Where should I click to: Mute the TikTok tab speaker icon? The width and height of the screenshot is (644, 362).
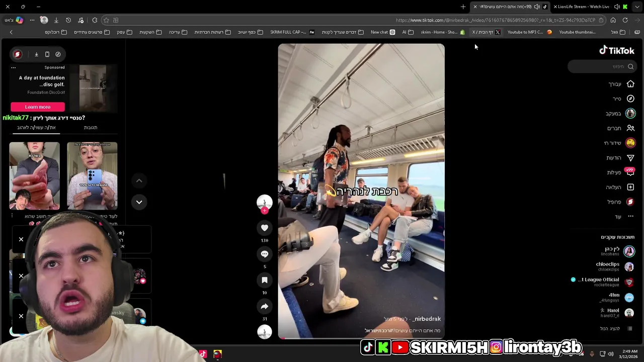537,7
